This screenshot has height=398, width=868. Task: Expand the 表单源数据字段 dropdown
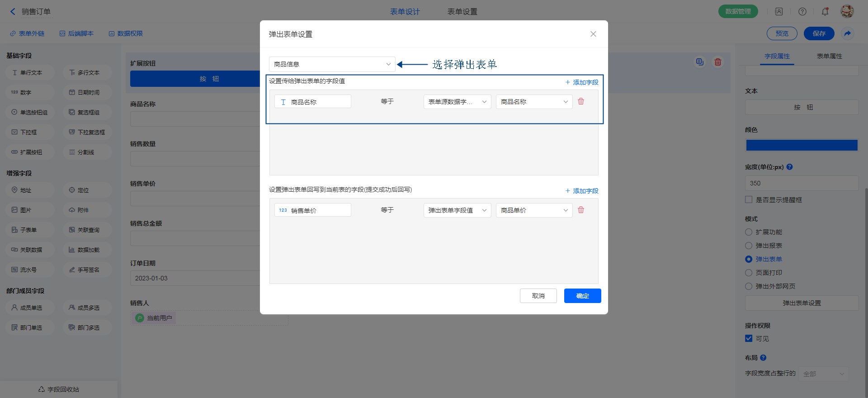[457, 102]
